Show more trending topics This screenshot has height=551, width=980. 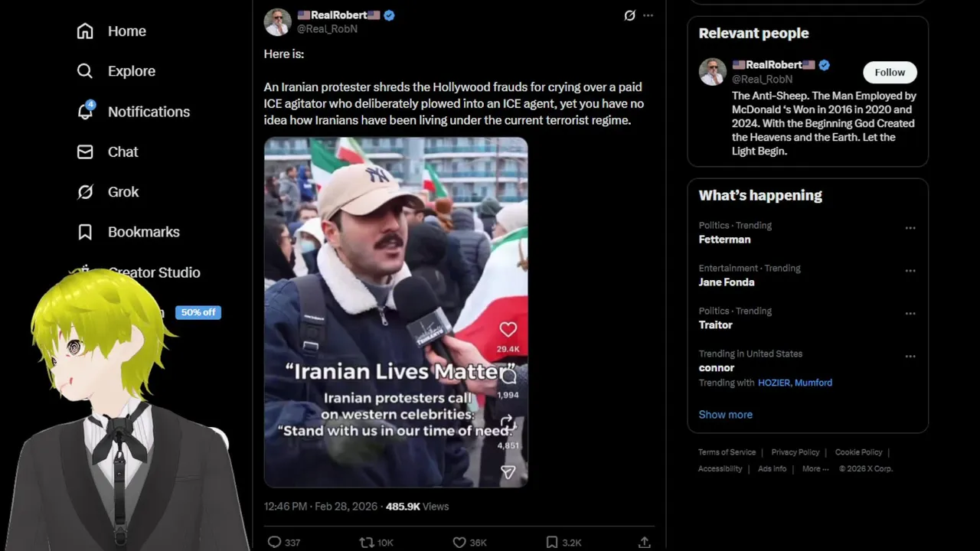(725, 415)
